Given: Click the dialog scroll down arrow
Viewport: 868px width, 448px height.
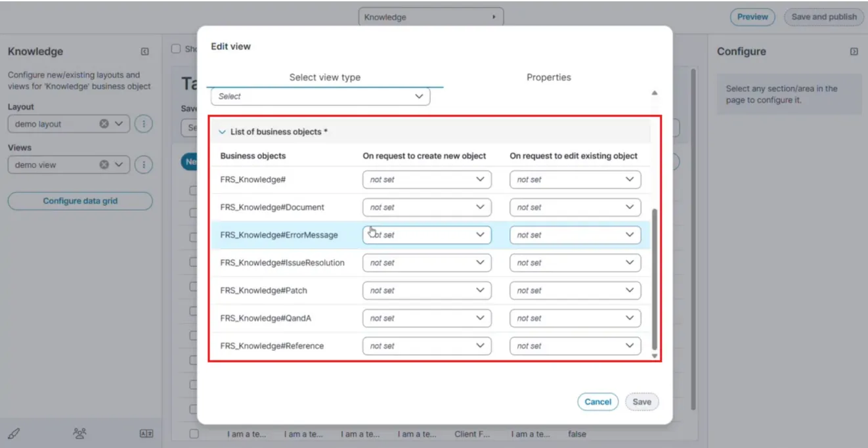Looking at the screenshot, I should click(x=654, y=355).
